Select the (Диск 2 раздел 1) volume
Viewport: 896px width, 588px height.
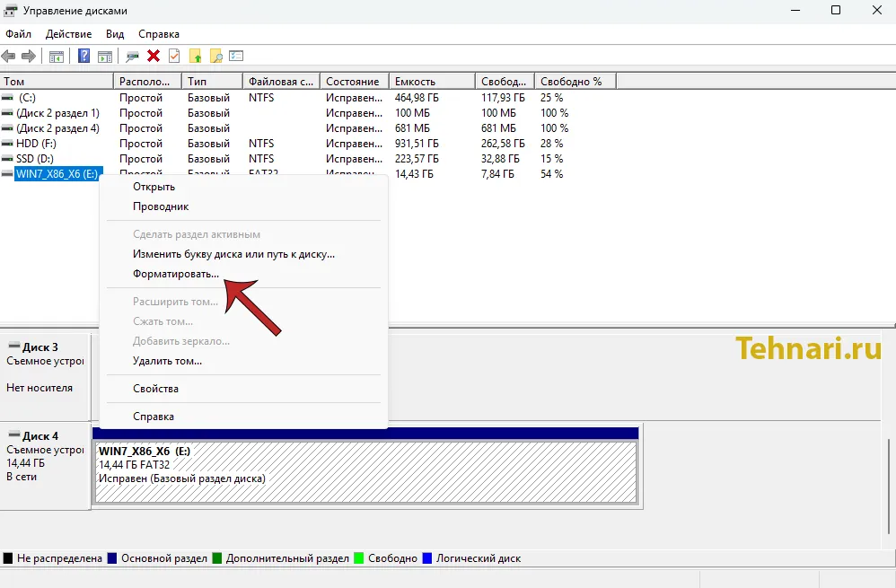(57, 113)
